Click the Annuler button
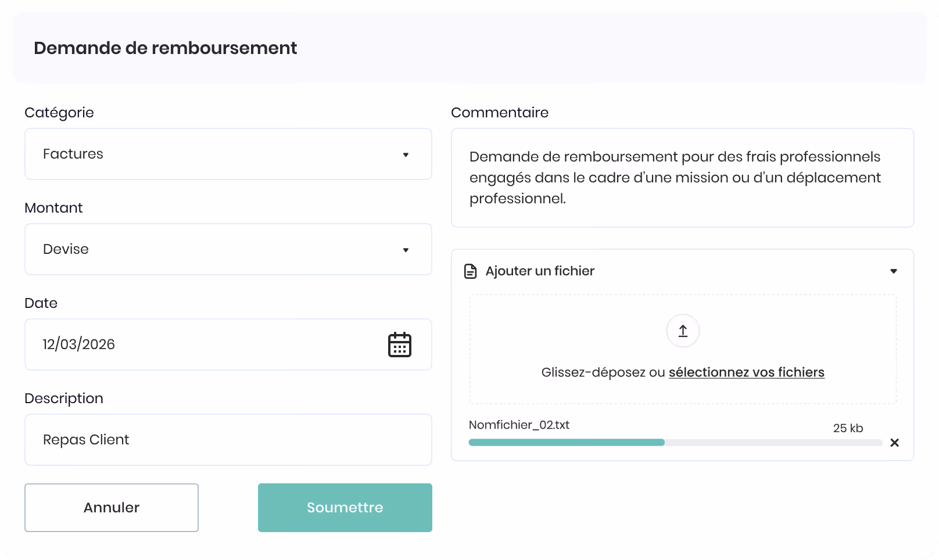 coord(112,508)
